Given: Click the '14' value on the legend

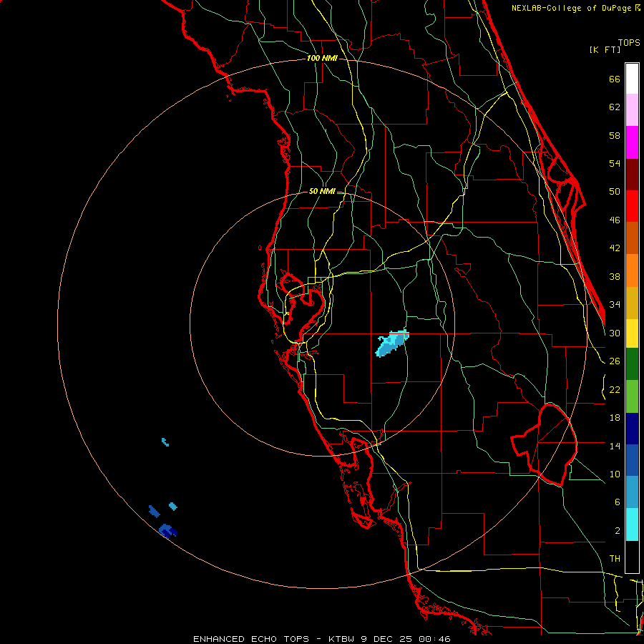Looking at the screenshot, I should pos(615,446).
